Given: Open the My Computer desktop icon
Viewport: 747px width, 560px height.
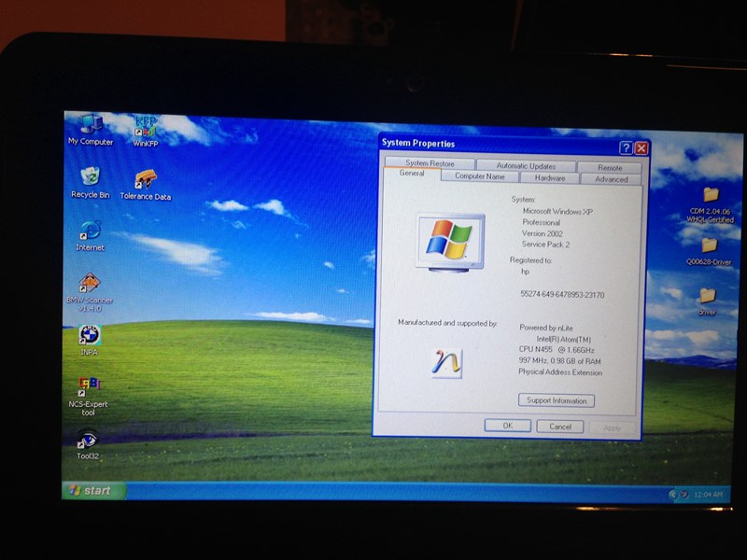Looking at the screenshot, I should click(91, 130).
